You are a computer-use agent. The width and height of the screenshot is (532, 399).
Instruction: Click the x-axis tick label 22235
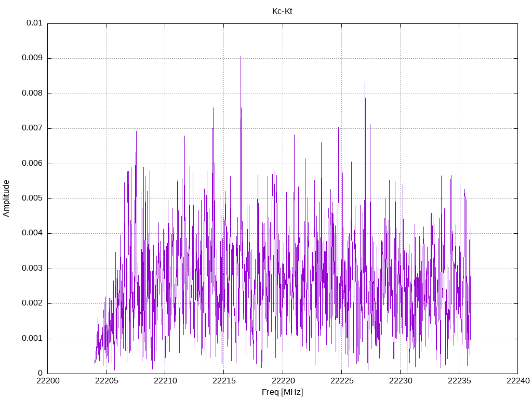click(x=459, y=381)
